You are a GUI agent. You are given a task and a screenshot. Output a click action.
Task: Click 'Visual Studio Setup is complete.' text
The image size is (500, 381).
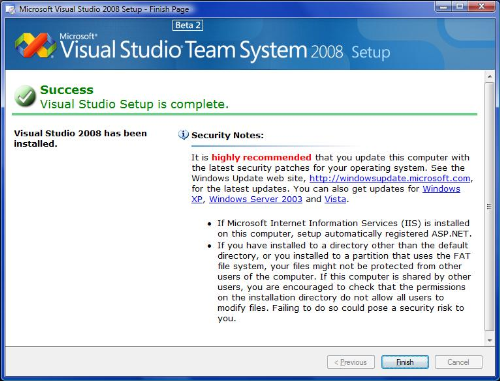[x=134, y=104]
